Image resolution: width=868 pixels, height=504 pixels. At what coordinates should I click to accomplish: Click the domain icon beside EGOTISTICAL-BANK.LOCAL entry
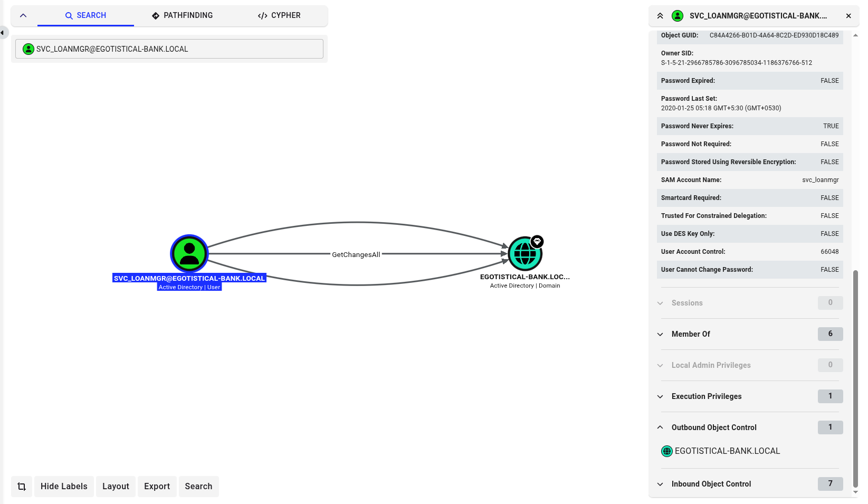tap(667, 451)
